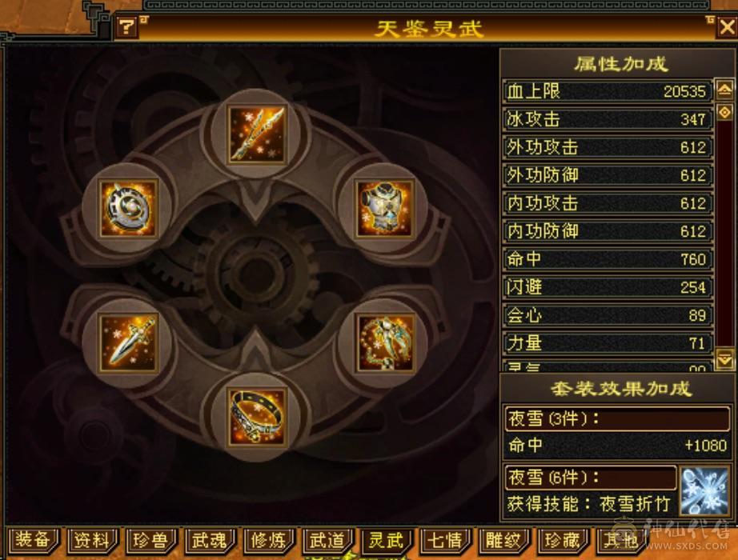Switch to the 珍兽 tab
Viewport: 738px width, 560px height.
tap(150, 539)
